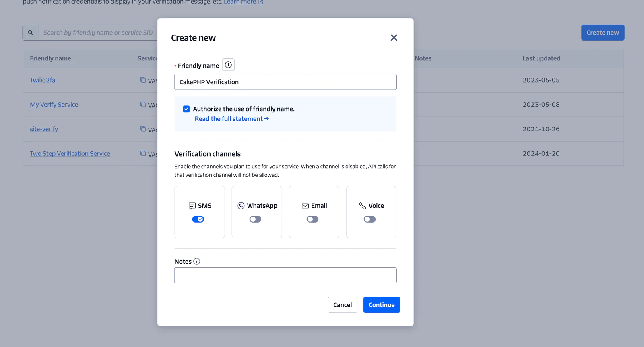Open the Twilio2fa service link
This screenshot has height=347, width=644.
(x=42, y=80)
